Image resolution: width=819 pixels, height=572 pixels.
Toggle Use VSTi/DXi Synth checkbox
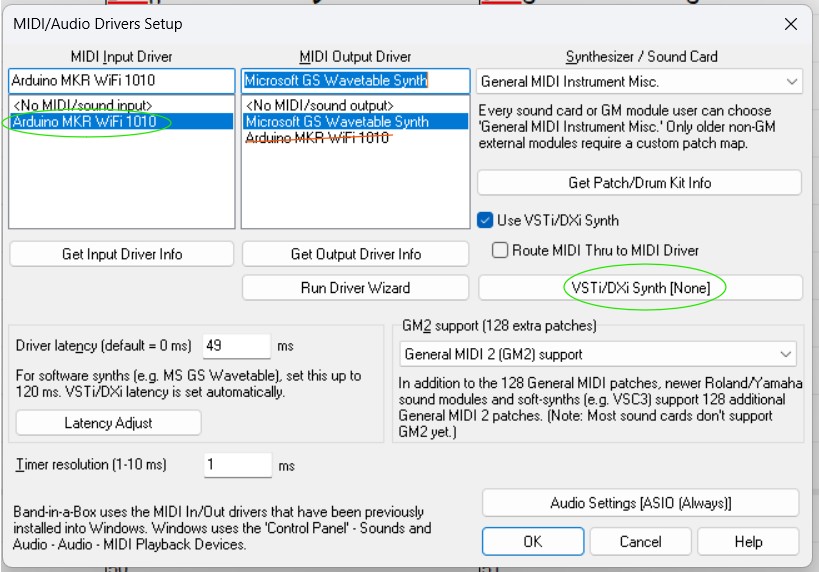point(485,220)
